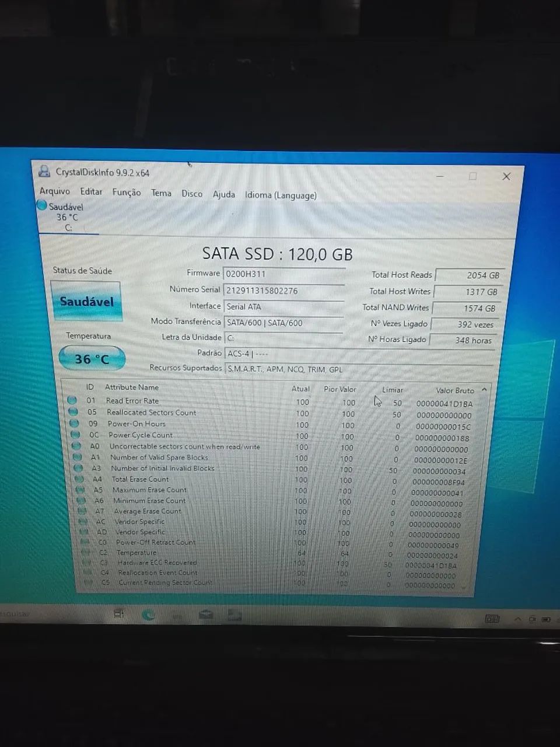Viewport: 560px width, 747px height.
Task: Open Task View from the taskbar
Action: [x=118, y=613]
